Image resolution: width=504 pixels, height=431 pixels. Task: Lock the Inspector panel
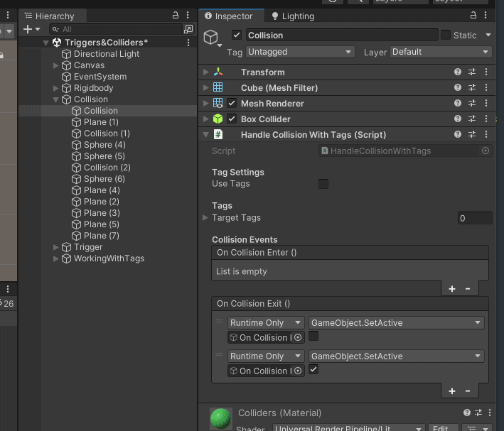(x=473, y=16)
